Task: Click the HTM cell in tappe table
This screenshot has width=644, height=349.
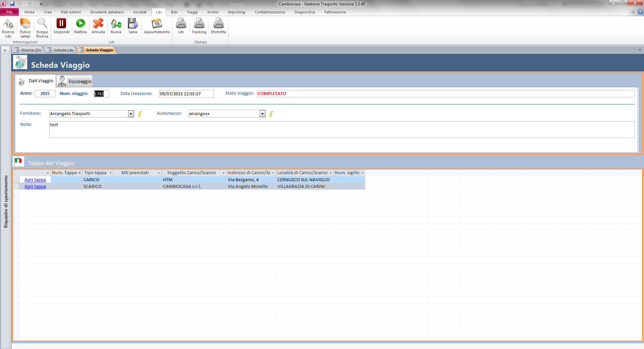Action: point(194,180)
